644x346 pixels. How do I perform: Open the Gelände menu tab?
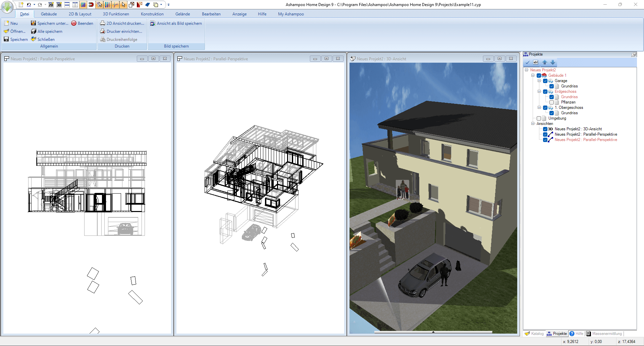click(183, 14)
